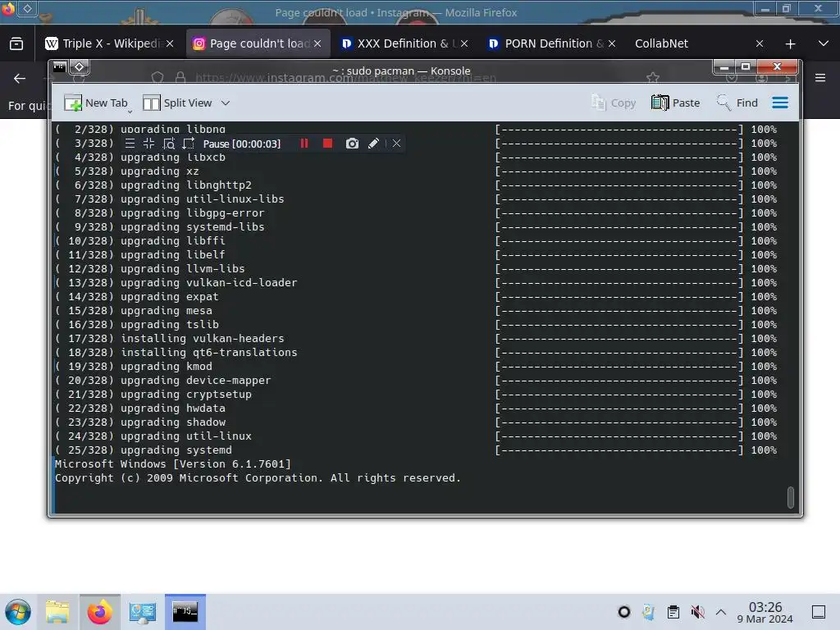Image resolution: width=840 pixels, height=630 pixels.
Task: Close the PORN Definition tab
Action: (x=612, y=43)
